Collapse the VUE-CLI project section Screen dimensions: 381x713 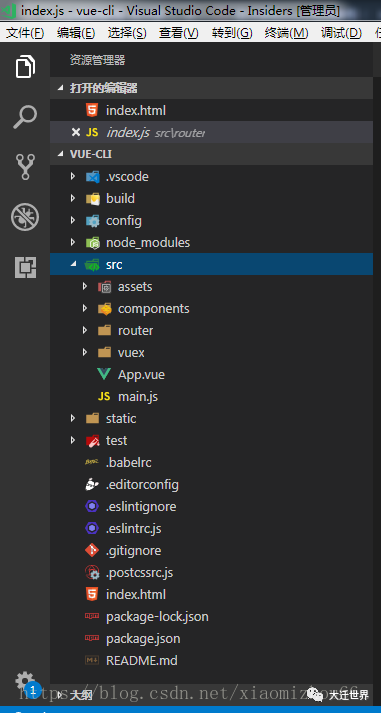point(61,154)
